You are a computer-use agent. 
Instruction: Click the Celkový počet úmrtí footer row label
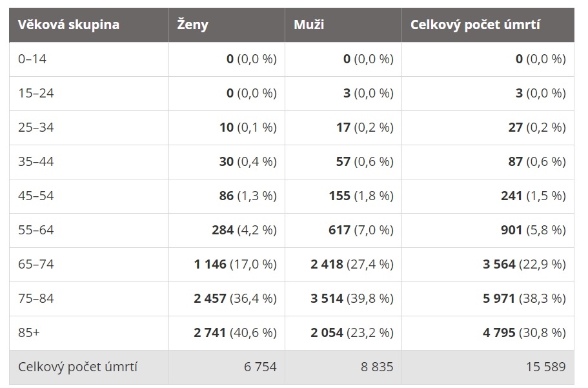[77, 367]
